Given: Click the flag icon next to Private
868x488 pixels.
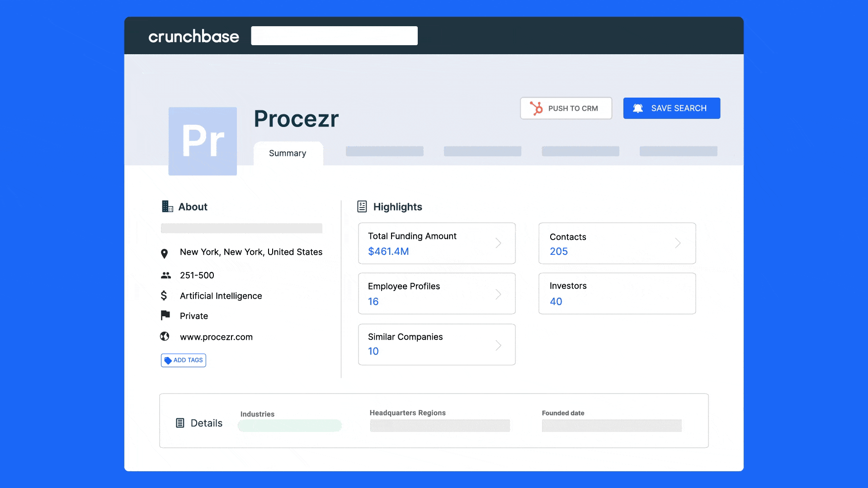Looking at the screenshot, I should click(x=165, y=315).
